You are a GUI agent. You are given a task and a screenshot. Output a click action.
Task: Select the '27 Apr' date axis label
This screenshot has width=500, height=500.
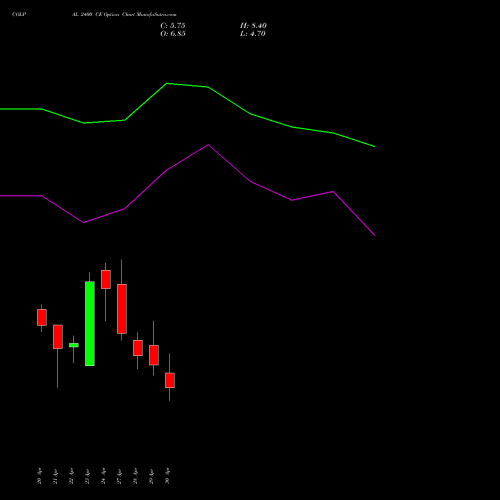coord(119,476)
